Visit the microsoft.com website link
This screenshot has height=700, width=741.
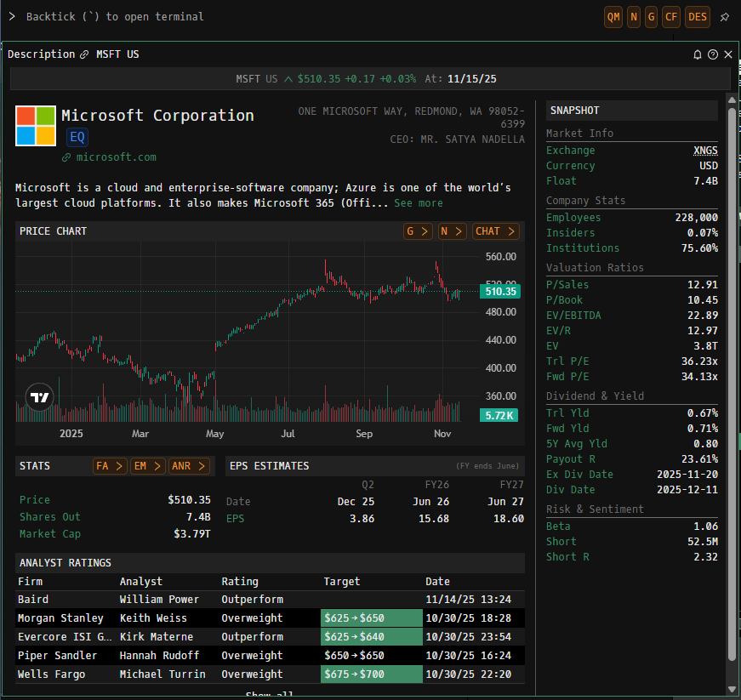click(116, 157)
